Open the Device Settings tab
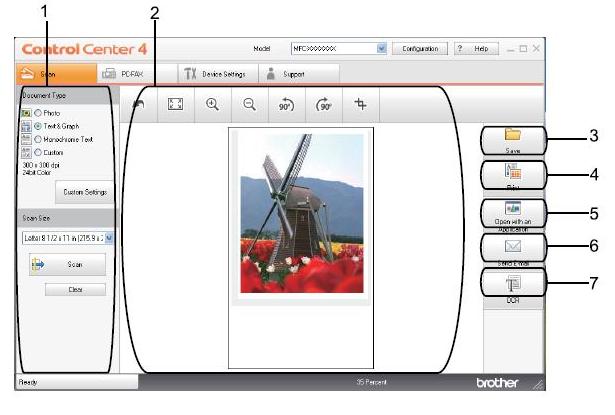 tap(215, 73)
